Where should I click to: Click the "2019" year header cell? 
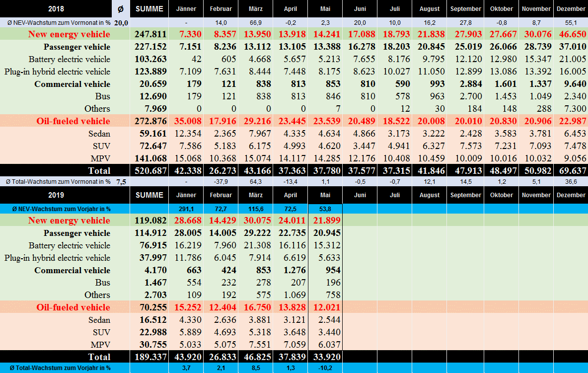point(56,195)
